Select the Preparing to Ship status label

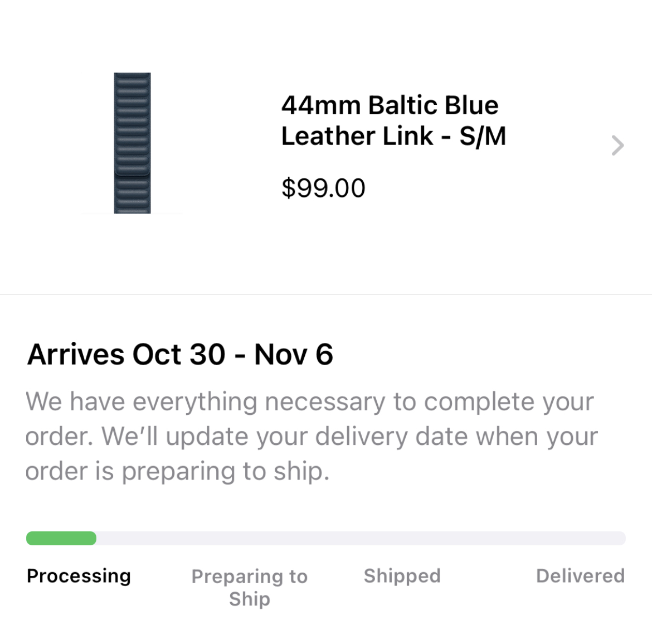click(x=250, y=587)
